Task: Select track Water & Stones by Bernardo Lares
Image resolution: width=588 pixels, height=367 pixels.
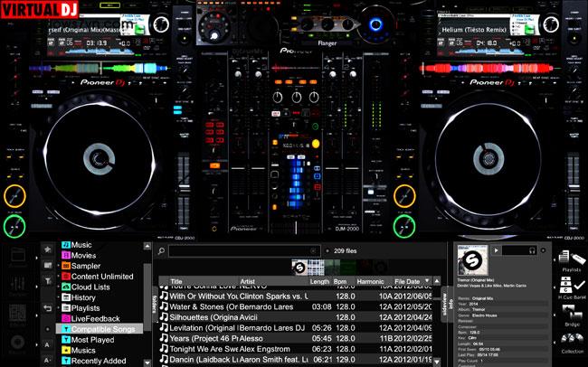Action: coord(296,306)
